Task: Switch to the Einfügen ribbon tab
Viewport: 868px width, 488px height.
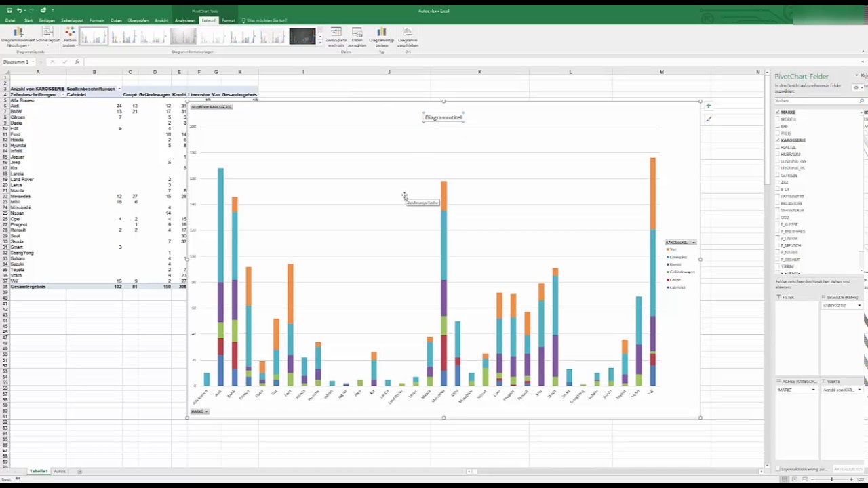Action: click(x=47, y=20)
